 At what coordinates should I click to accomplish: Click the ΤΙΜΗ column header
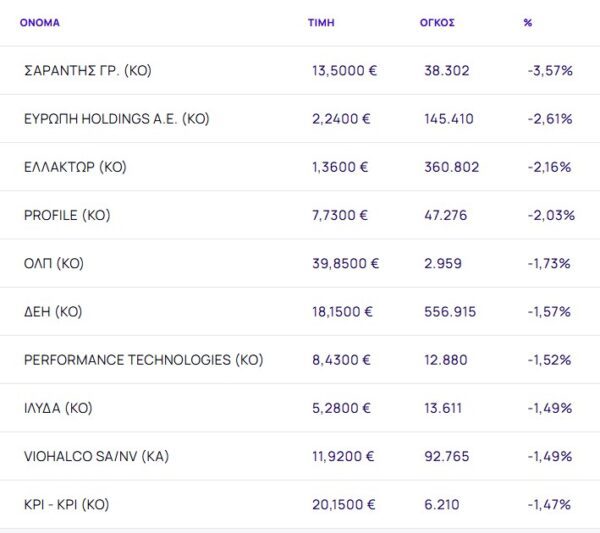pyautogui.click(x=320, y=22)
